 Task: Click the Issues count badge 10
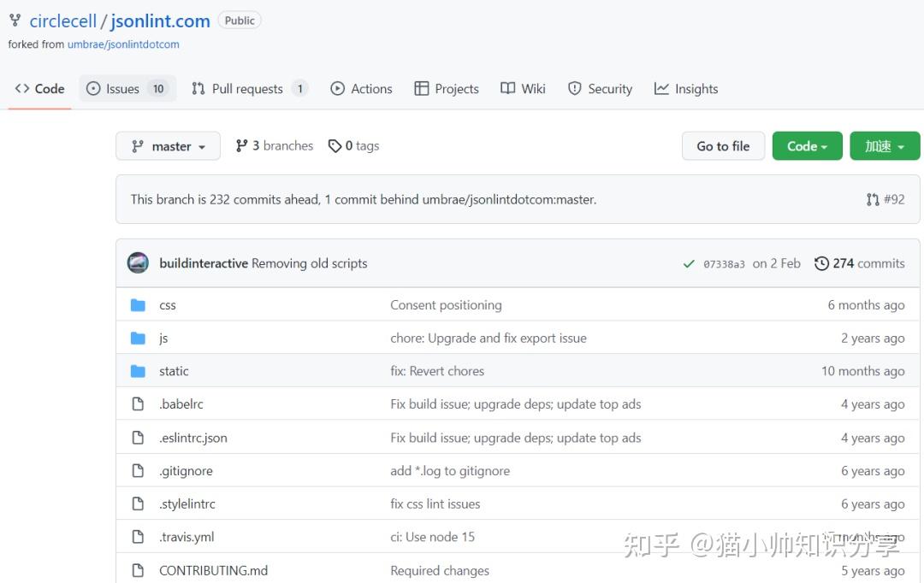pyautogui.click(x=158, y=89)
